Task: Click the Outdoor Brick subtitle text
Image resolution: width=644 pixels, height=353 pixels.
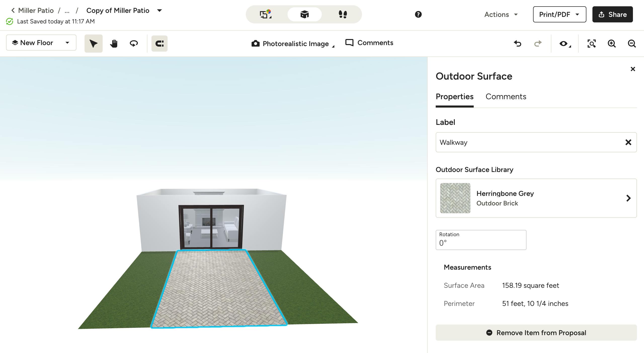Action: (497, 203)
